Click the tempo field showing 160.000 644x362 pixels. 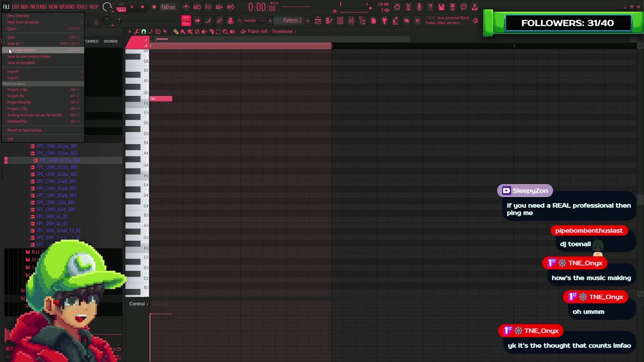pos(168,7)
